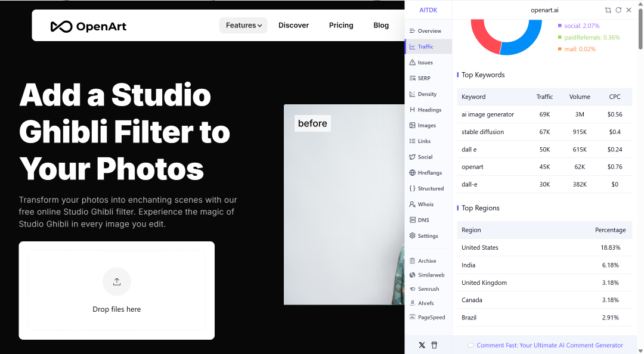Click the 18.83% percentage value

(611, 247)
